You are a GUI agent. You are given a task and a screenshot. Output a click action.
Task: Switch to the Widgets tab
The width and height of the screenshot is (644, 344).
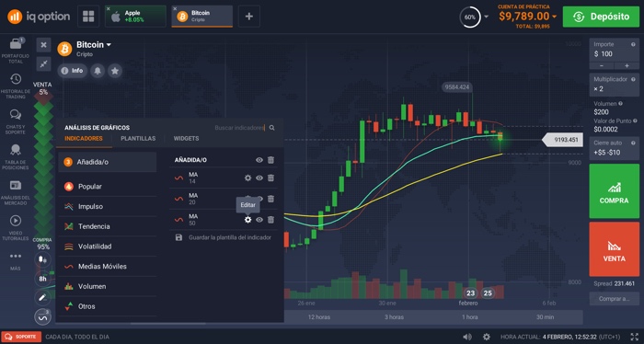186,138
